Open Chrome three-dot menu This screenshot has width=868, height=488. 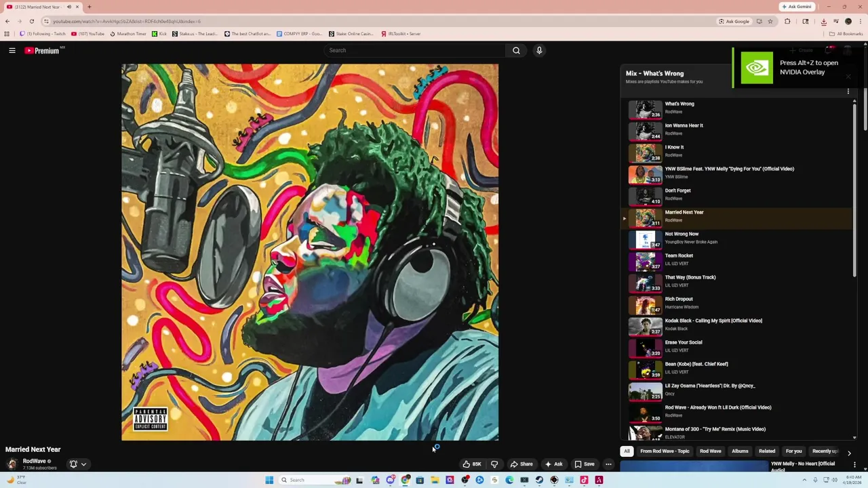(860, 21)
